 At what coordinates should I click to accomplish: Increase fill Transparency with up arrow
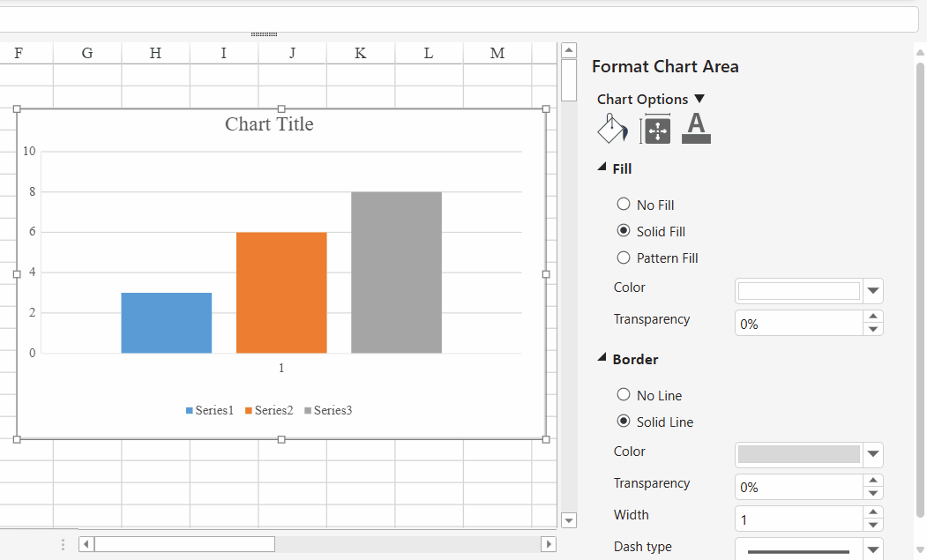(873, 317)
